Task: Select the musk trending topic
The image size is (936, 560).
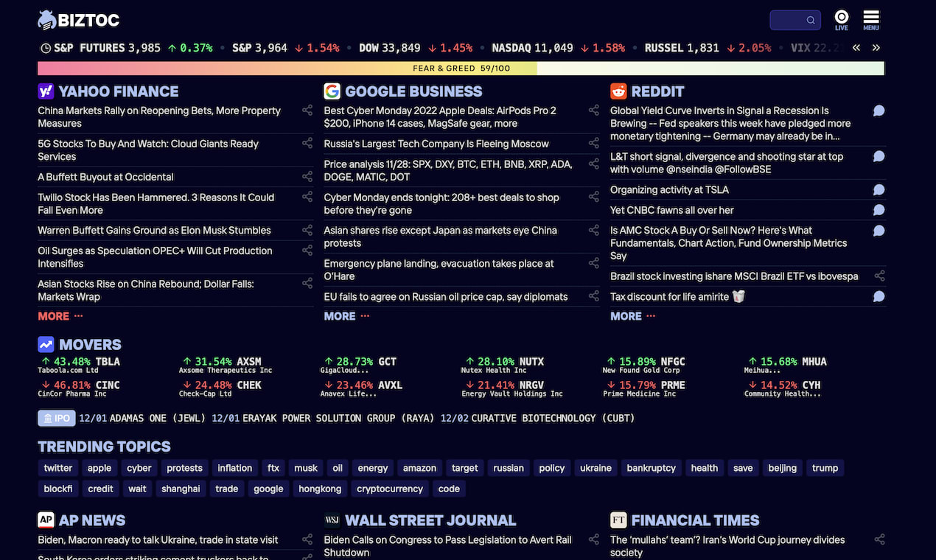Action: click(x=306, y=468)
